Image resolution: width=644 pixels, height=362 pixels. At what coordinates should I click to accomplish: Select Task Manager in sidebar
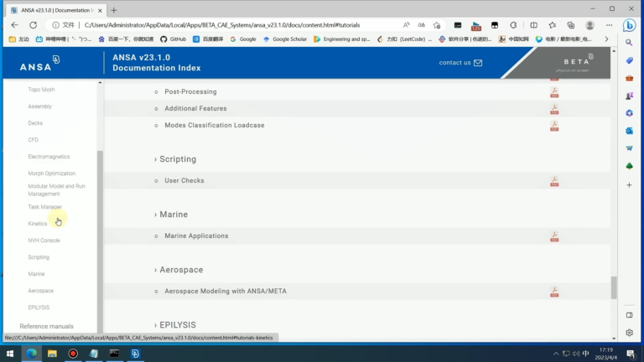coord(44,207)
